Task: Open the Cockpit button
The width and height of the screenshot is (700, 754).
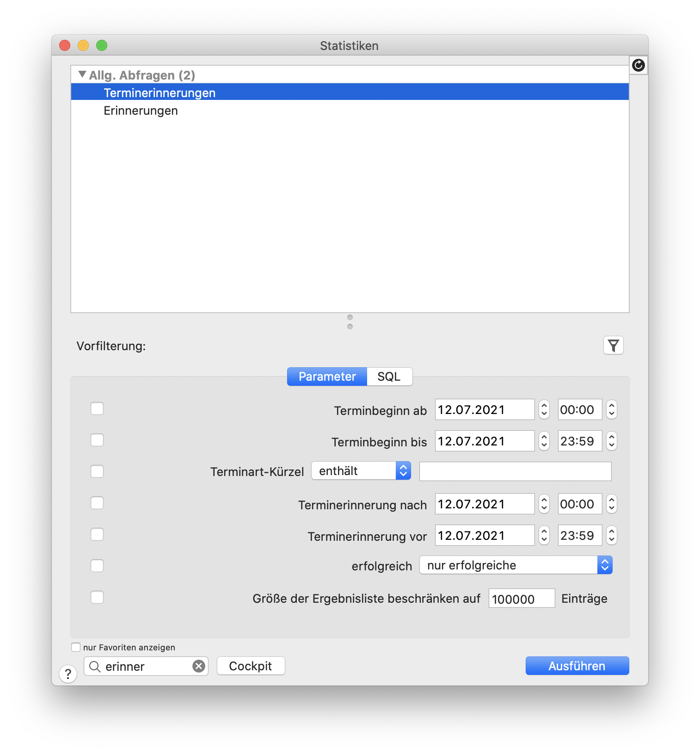Action: click(251, 666)
